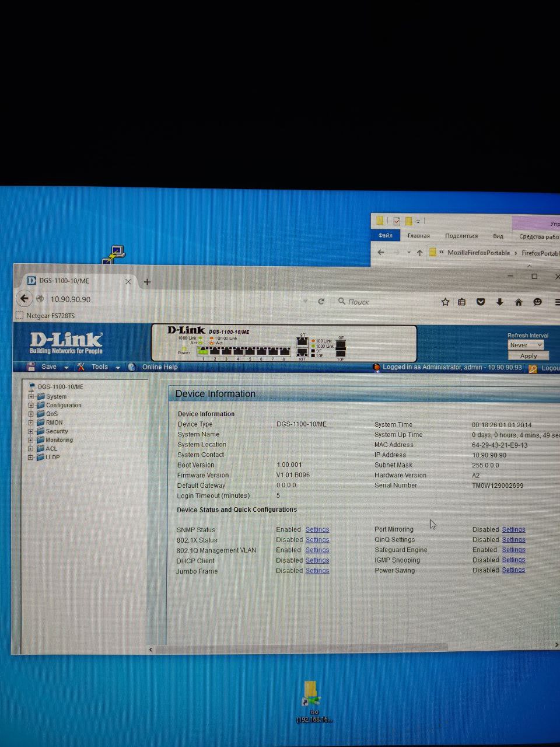Open Jumbo Frame Settings link
Screen dimensions: 560x747
[317, 571]
